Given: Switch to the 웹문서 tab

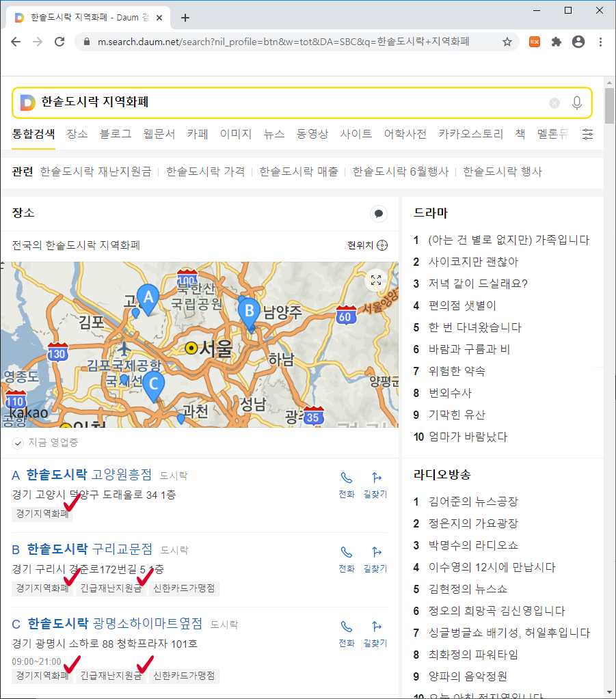Looking at the screenshot, I should [x=159, y=134].
